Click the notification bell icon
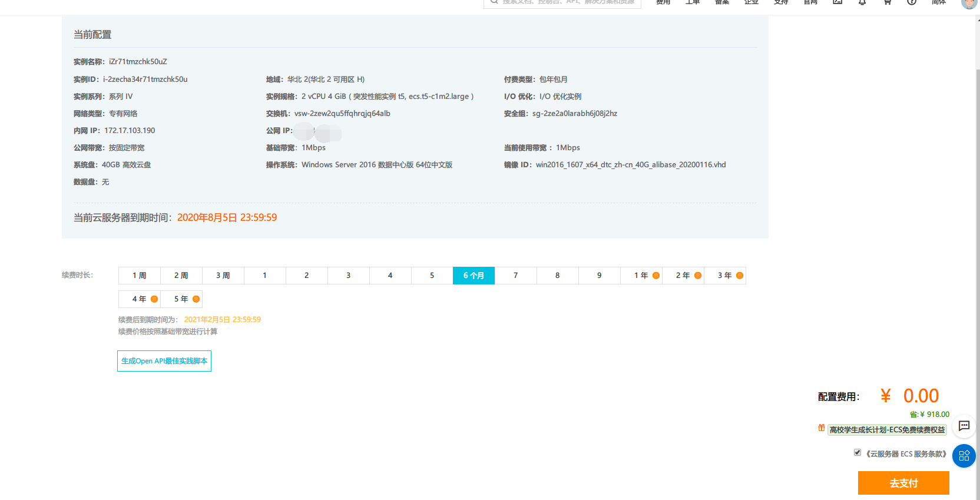The image size is (980, 500). [x=862, y=2]
